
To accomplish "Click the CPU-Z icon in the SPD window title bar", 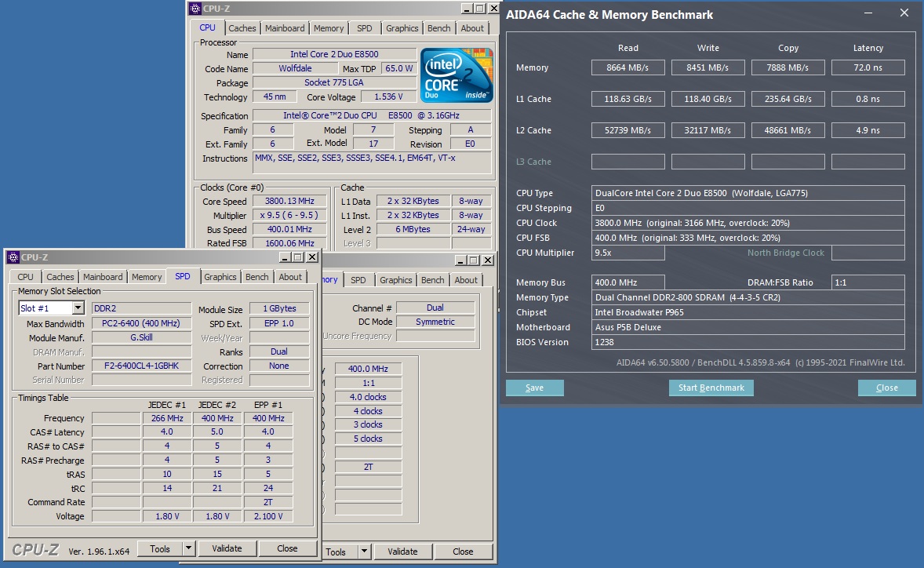I will (13, 257).
